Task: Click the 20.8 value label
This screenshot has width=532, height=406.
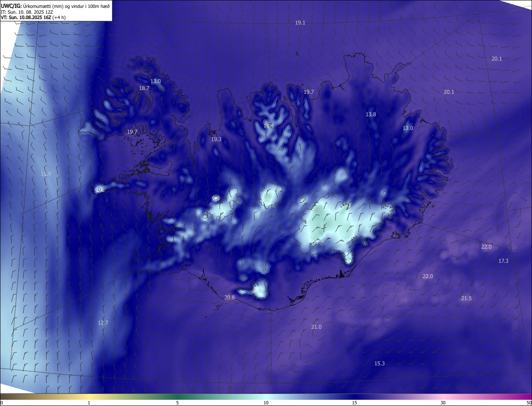Action: click(x=229, y=298)
